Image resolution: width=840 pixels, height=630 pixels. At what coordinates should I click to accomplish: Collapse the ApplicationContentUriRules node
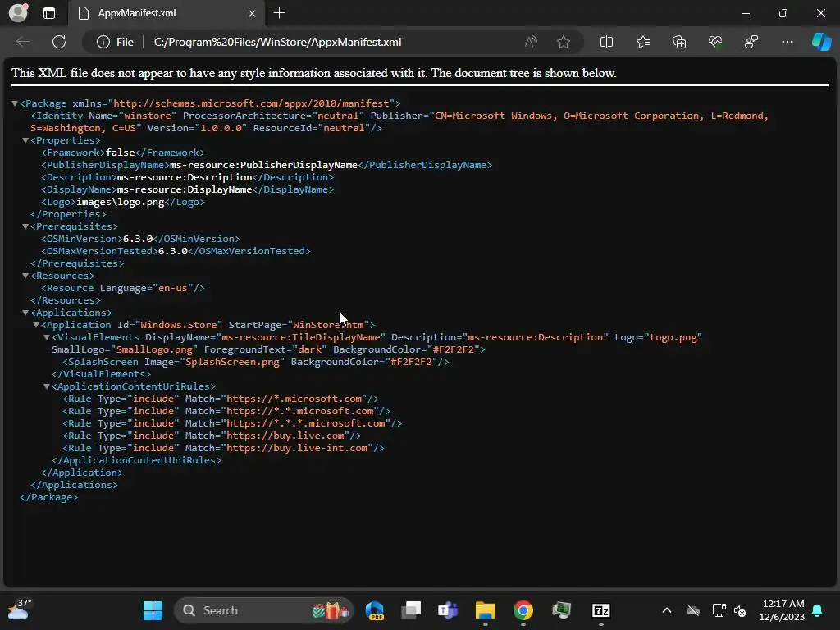[47, 387]
